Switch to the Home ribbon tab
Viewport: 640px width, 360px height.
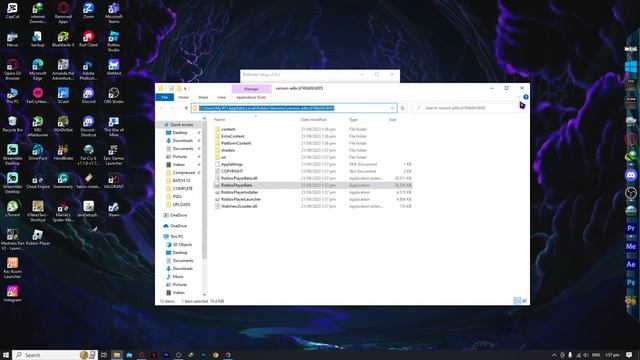pos(183,97)
